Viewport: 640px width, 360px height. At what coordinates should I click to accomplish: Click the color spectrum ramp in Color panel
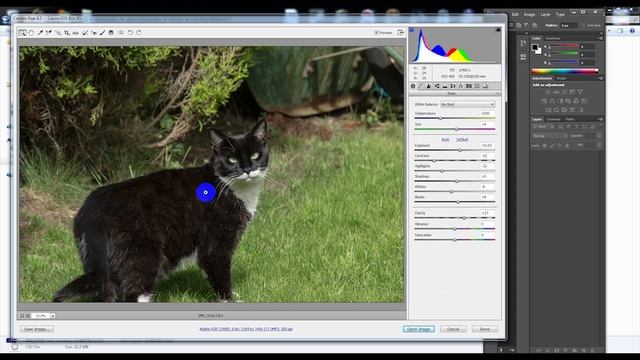pos(564,71)
